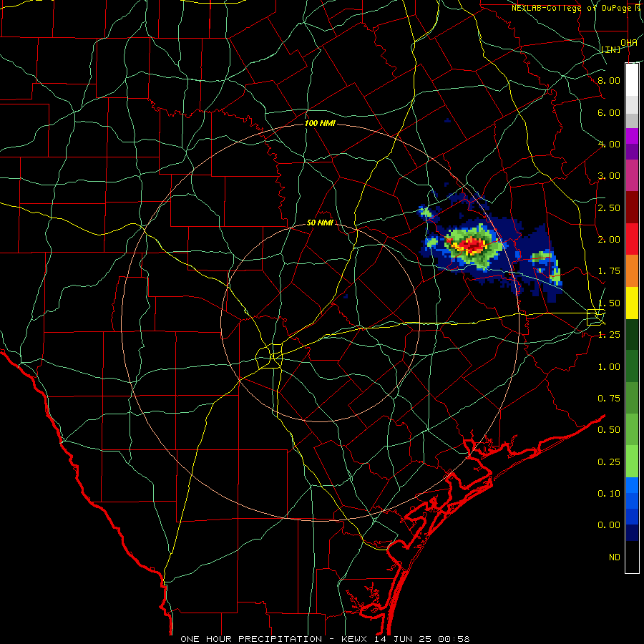Screen dimensions: 644x644
Task: Click the 1.25 legend value
Action: click(x=609, y=335)
